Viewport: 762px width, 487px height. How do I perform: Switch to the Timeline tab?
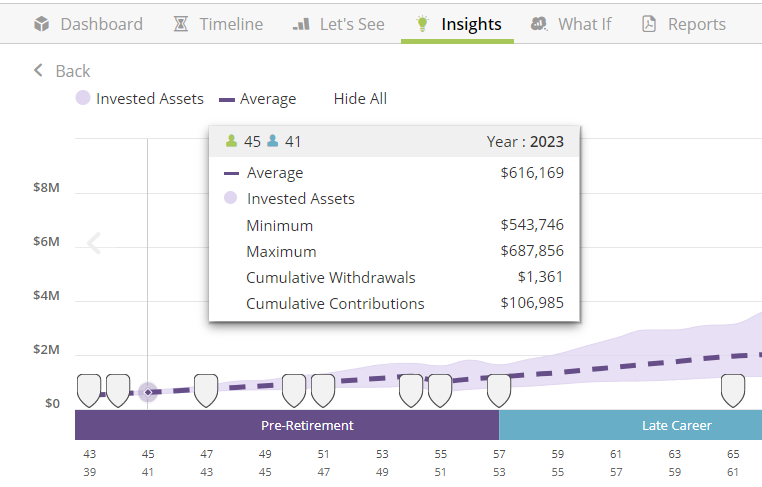click(230, 24)
